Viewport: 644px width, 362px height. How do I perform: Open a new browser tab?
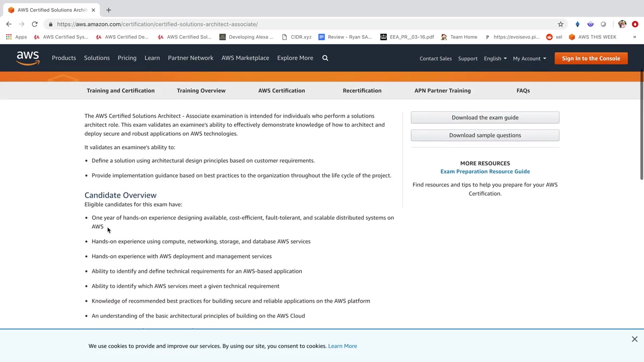click(108, 10)
